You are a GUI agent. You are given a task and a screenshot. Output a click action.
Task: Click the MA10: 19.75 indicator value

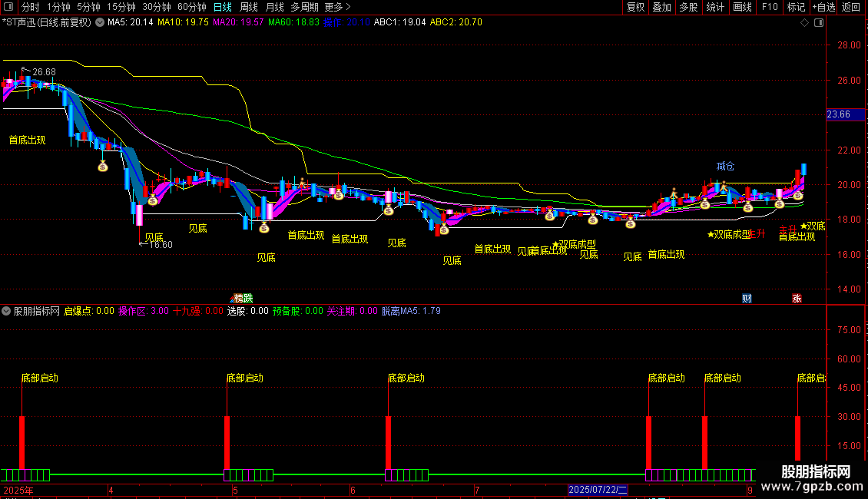(x=184, y=23)
